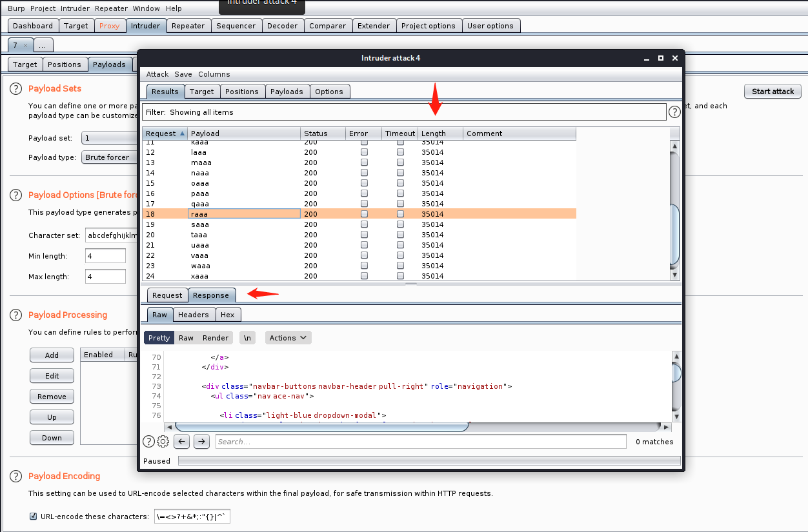Screen dimensions: 808x532
Task: Toggle URL-encode these characters checkbox
Action: [34, 517]
